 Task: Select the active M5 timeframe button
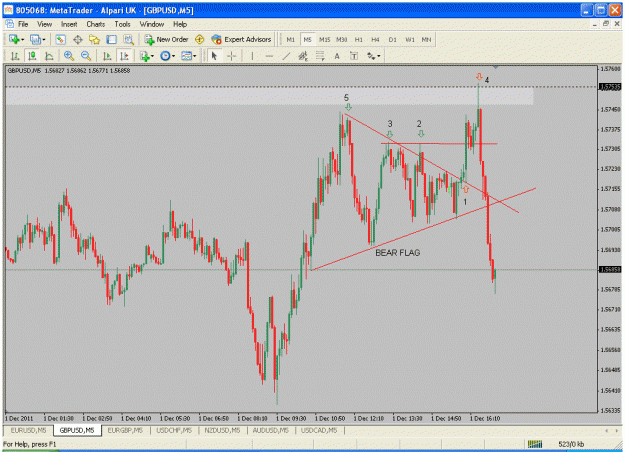coord(307,39)
